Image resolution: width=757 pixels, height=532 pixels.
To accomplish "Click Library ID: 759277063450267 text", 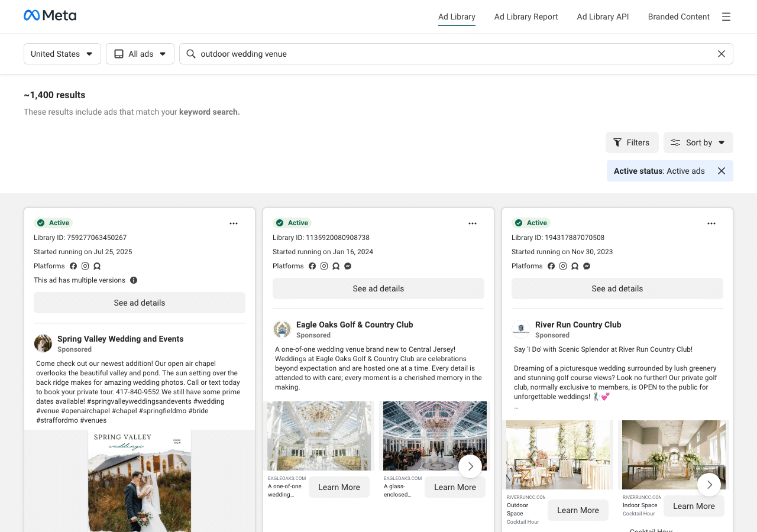I will point(80,238).
